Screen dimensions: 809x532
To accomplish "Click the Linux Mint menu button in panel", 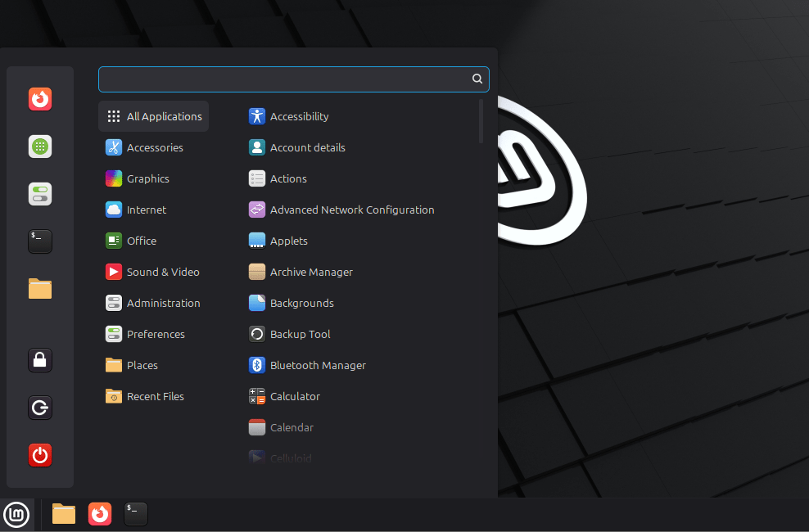I will (x=16, y=515).
